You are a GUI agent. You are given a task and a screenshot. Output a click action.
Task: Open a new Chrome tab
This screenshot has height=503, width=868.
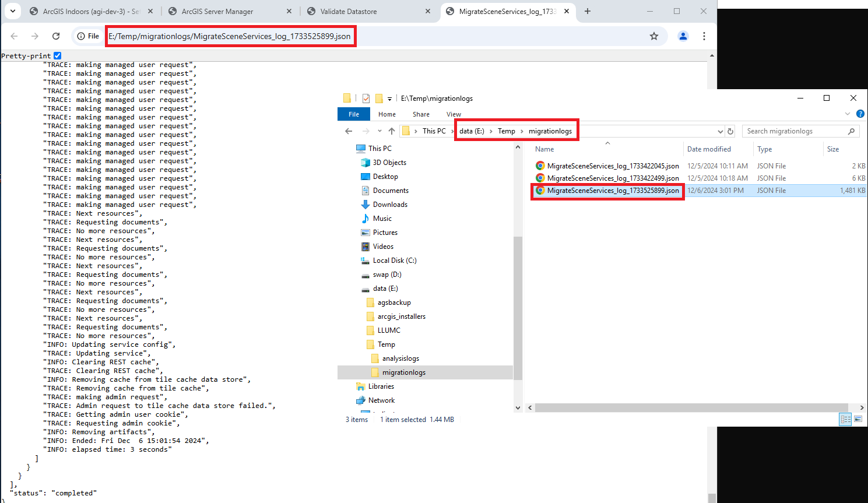[x=588, y=12]
